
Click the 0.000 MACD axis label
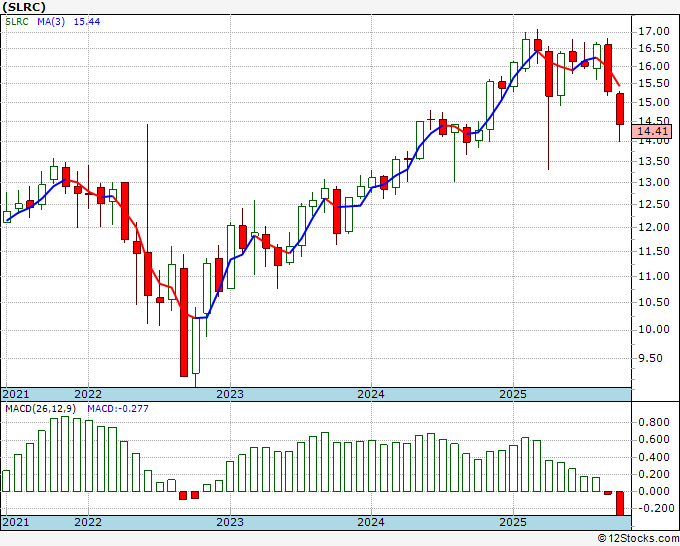tap(654, 492)
